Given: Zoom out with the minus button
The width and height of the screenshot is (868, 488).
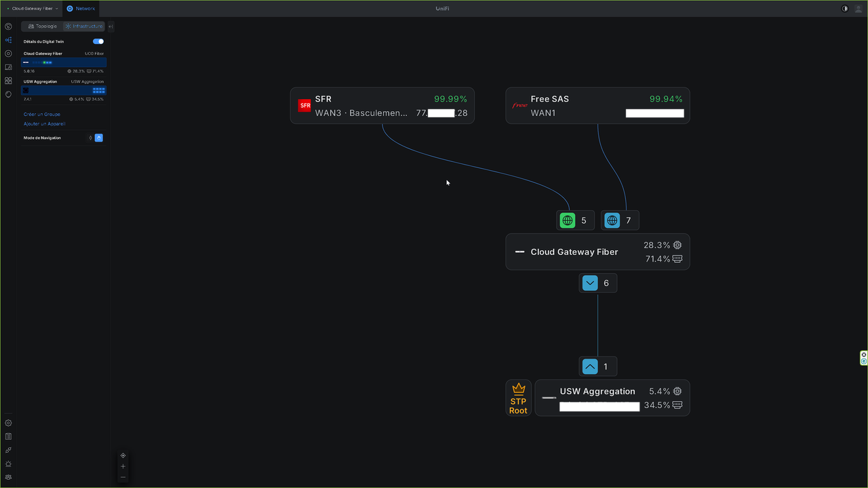Looking at the screenshot, I should click(123, 477).
